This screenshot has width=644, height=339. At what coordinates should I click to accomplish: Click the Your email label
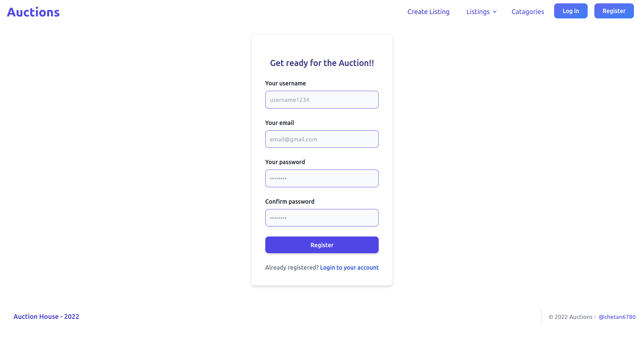pos(279,123)
